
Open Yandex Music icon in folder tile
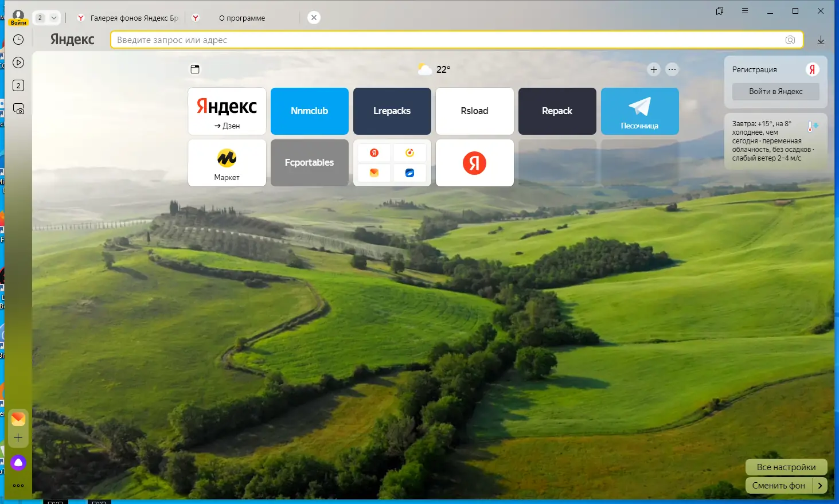pos(409,153)
